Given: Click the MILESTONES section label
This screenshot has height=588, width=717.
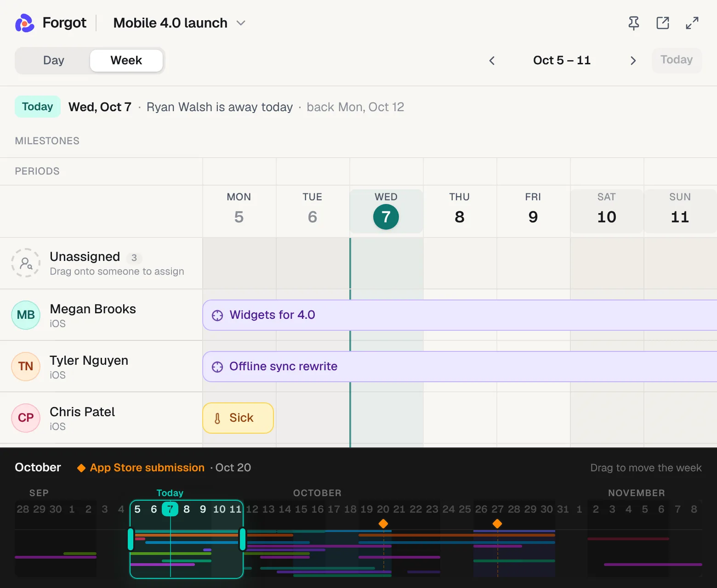Looking at the screenshot, I should (47, 141).
